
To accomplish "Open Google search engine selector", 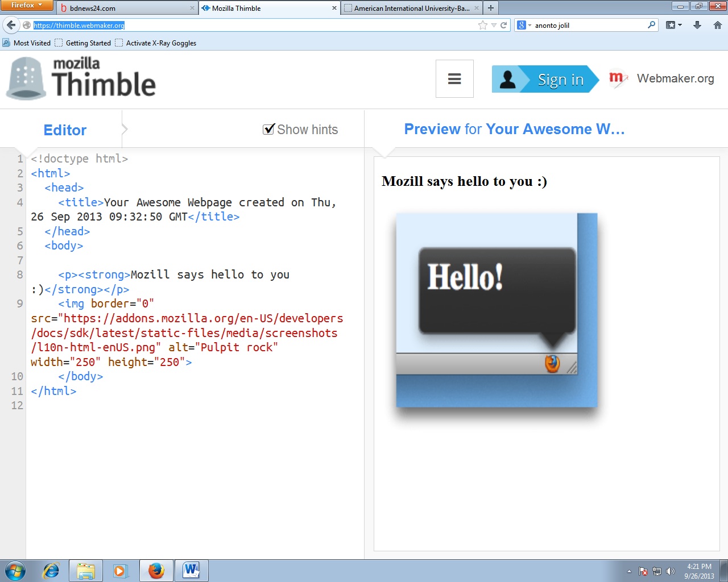I will tap(524, 25).
